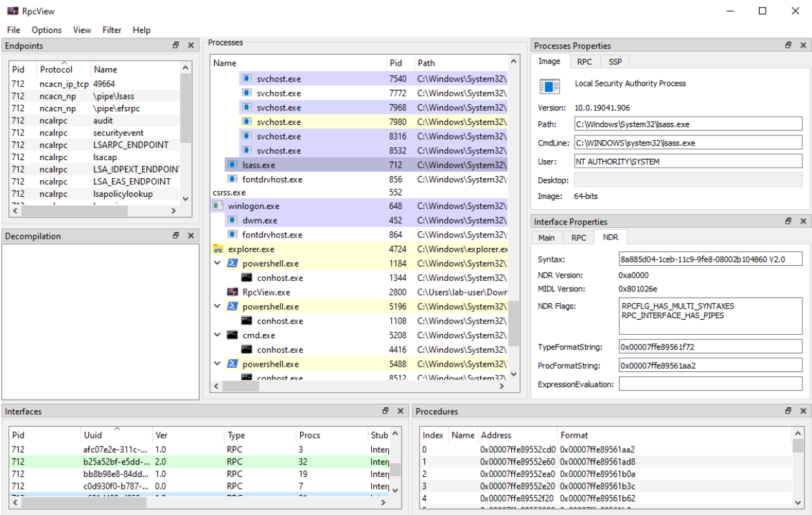Click the conhost.exe console icon for PID 1344
The height and width of the screenshot is (515, 812).
coord(245,278)
